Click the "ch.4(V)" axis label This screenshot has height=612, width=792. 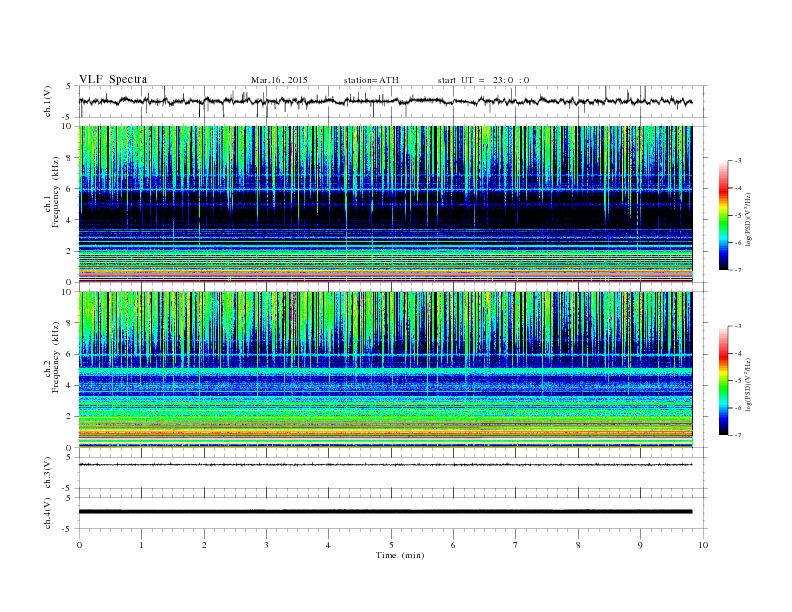click(x=48, y=513)
